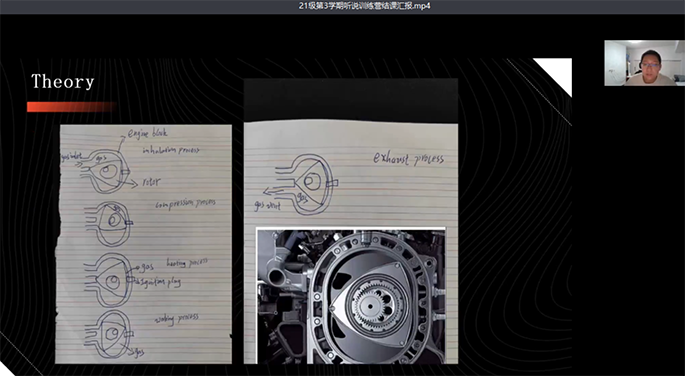685x376 pixels.
Task: Click the orange gradient bar under Theory
Action: click(x=72, y=107)
